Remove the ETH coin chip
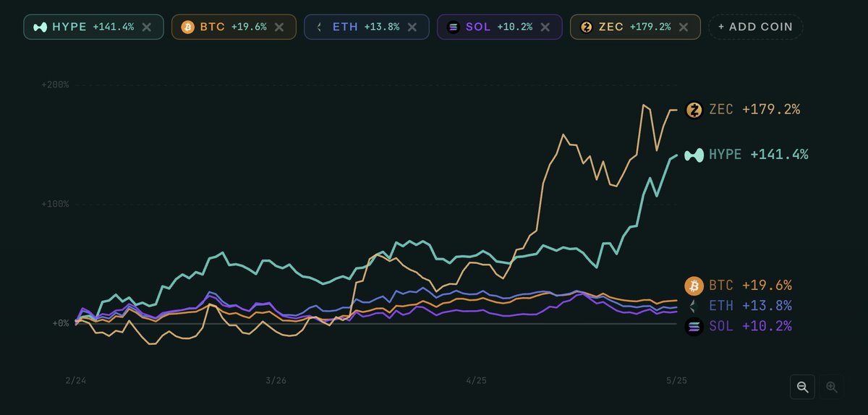The width and height of the screenshot is (868, 415). pyautogui.click(x=412, y=27)
